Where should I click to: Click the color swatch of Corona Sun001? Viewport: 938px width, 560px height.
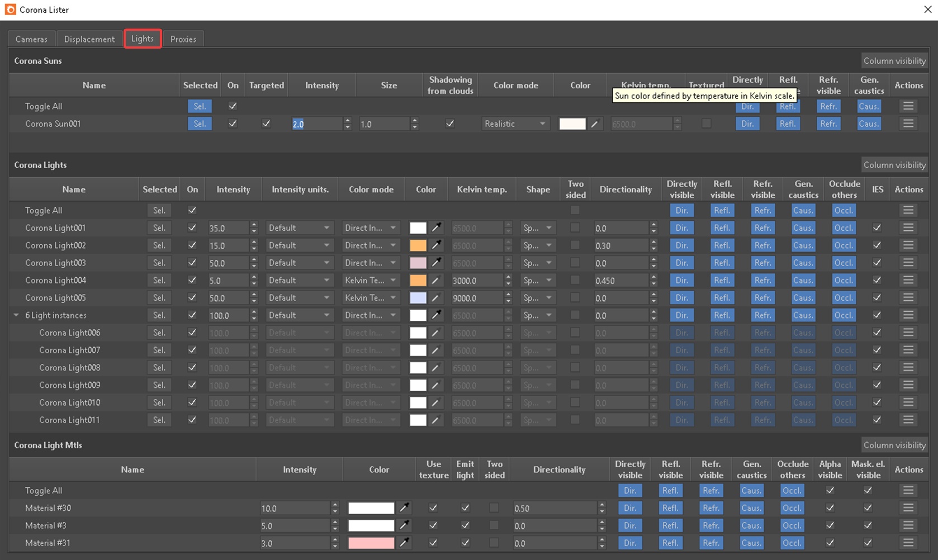(572, 124)
